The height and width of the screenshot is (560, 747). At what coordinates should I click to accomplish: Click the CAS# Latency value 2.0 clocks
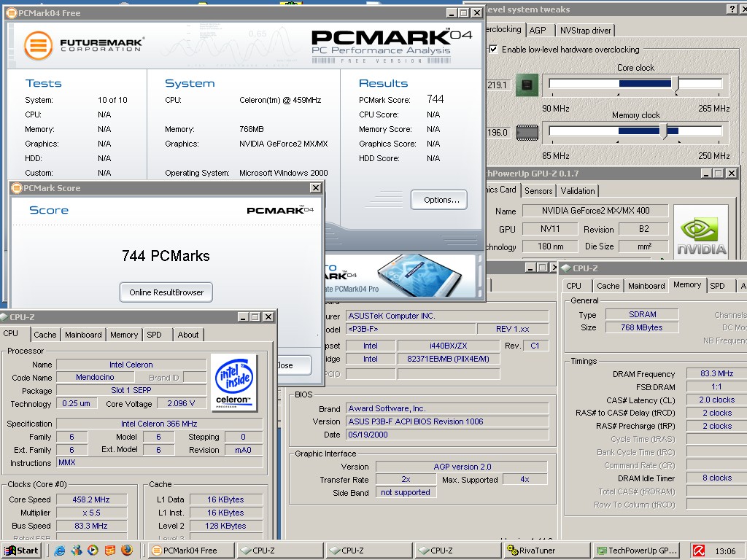click(716, 400)
